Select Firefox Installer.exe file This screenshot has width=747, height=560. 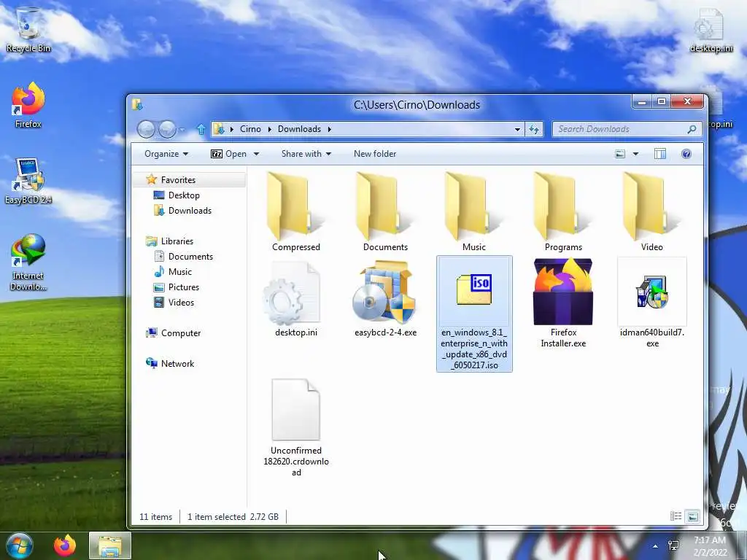563,303
